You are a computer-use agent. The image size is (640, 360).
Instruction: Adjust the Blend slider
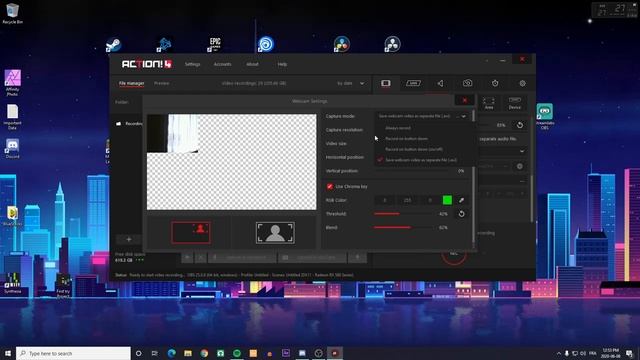404,227
